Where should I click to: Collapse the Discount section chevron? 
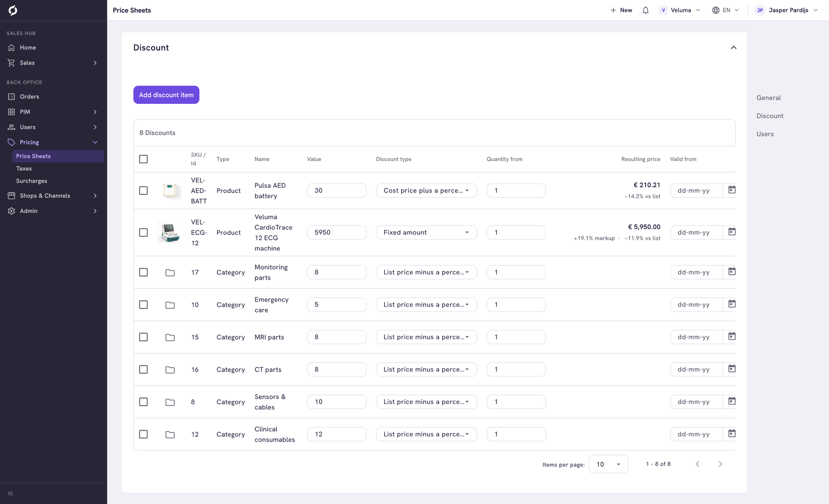click(734, 48)
